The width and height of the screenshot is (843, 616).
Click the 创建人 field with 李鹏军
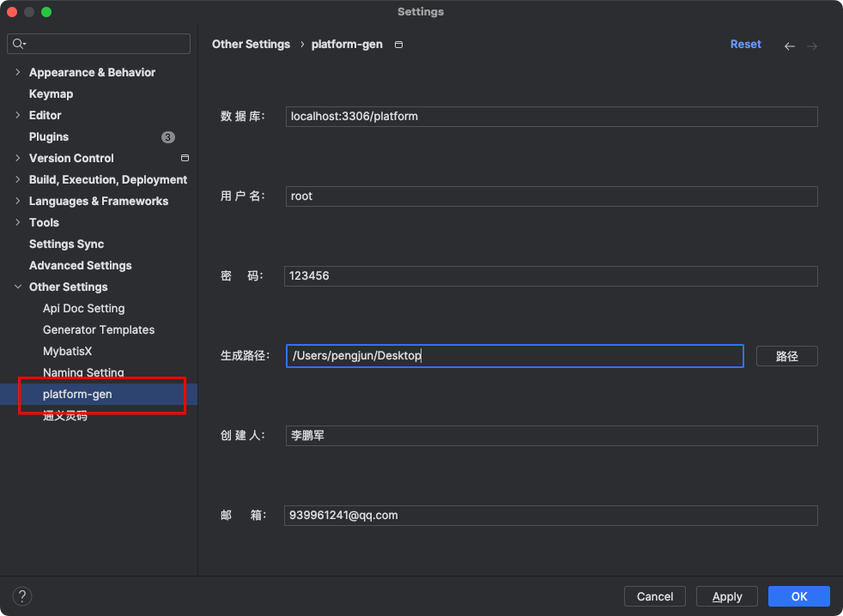552,435
